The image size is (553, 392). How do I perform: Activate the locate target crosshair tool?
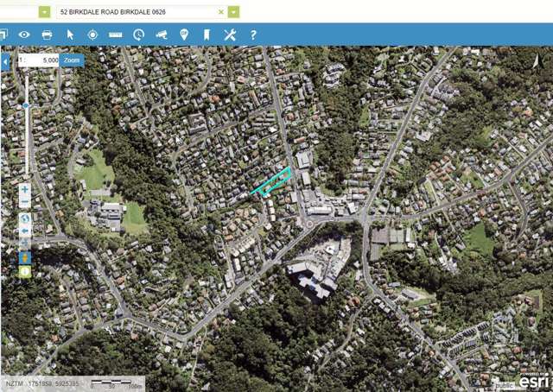92,35
